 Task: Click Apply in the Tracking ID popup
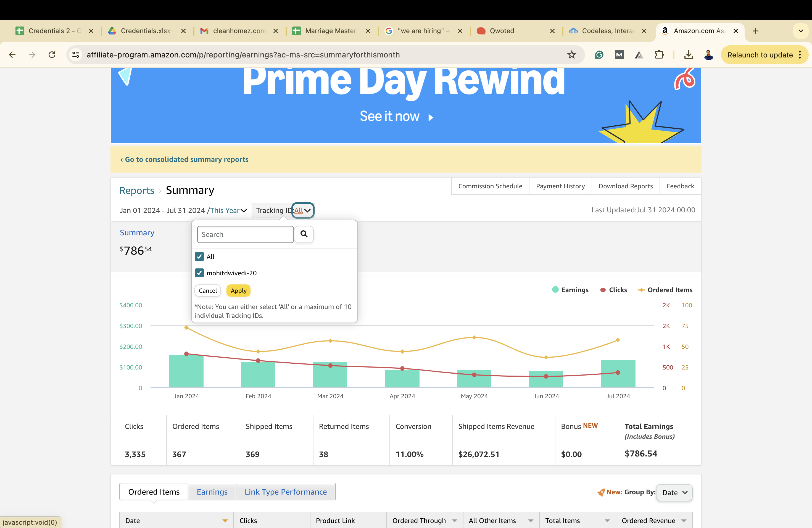click(238, 291)
